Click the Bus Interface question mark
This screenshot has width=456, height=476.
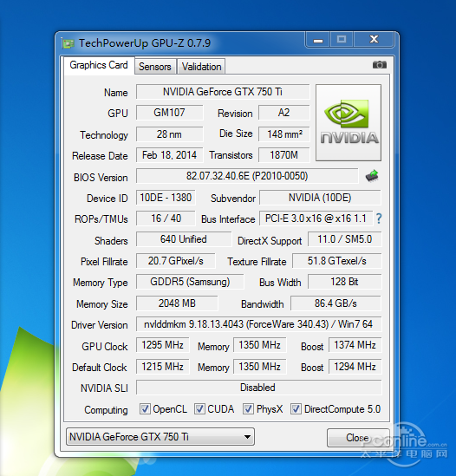(x=379, y=218)
